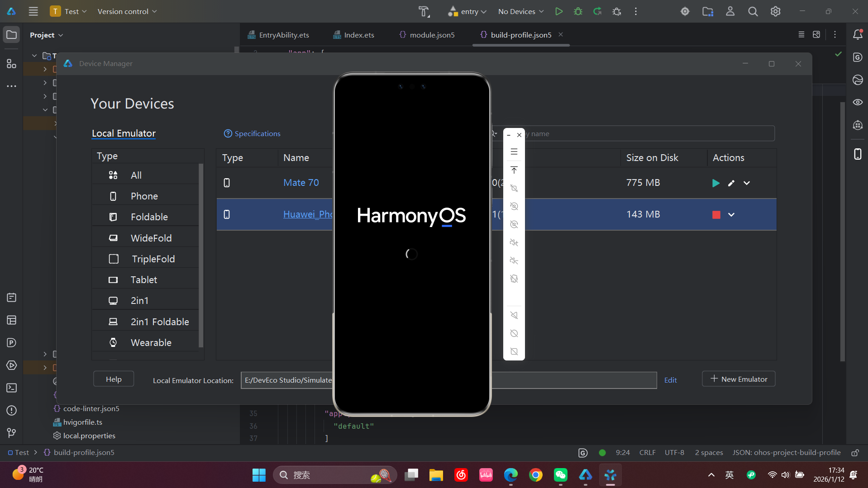Image resolution: width=868 pixels, height=488 pixels.
Task: Edit the Mate 70 emulator settings
Action: (x=731, y=183)
